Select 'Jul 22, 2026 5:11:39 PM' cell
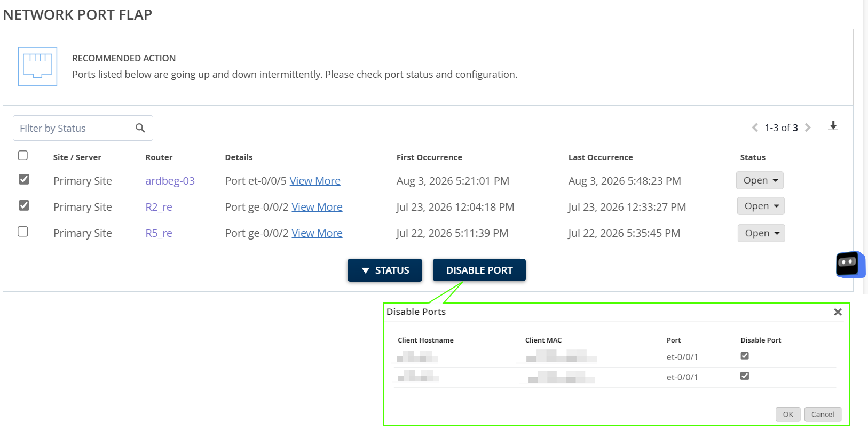The height and width of the screenshot is (438, 868). tap(452, 233)
